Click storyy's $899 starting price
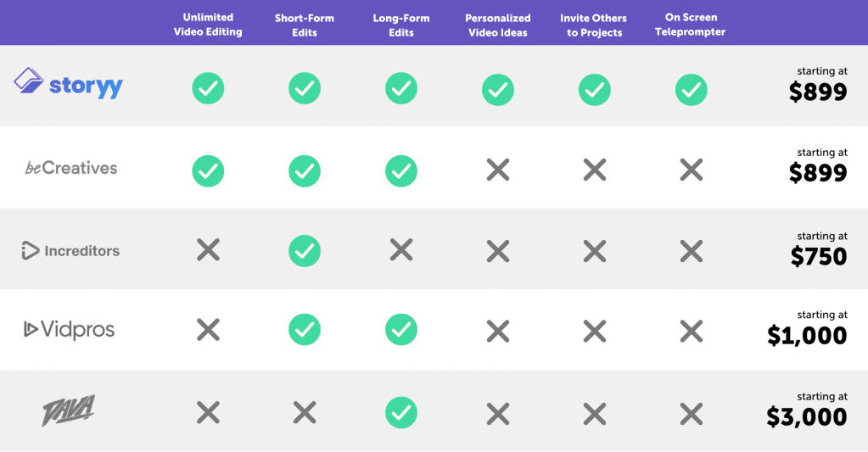 818,92
